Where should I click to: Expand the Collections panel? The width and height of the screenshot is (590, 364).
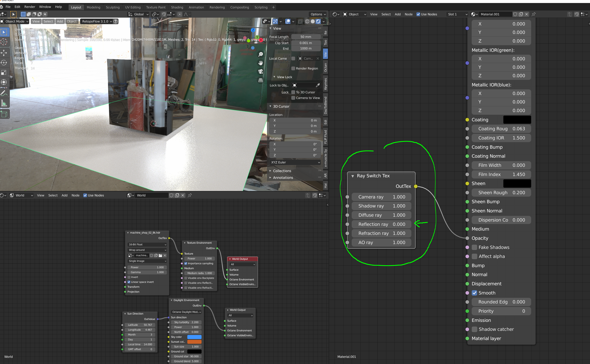[282, 171]
